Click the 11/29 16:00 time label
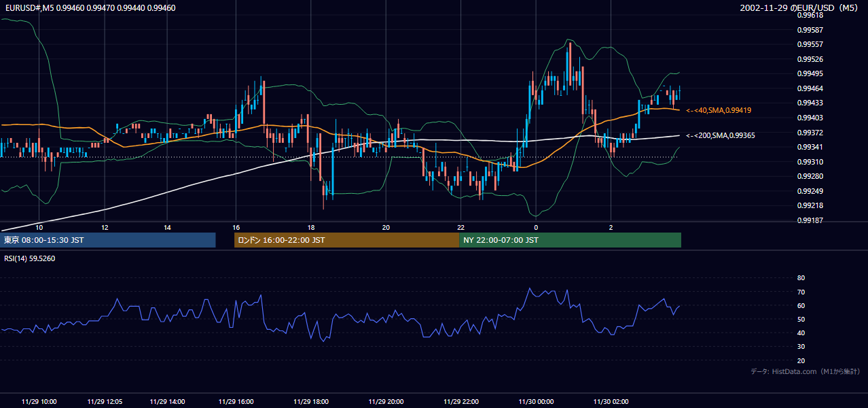Image resolution: width=868 pixels, height=408 pixels. [236, 402]
